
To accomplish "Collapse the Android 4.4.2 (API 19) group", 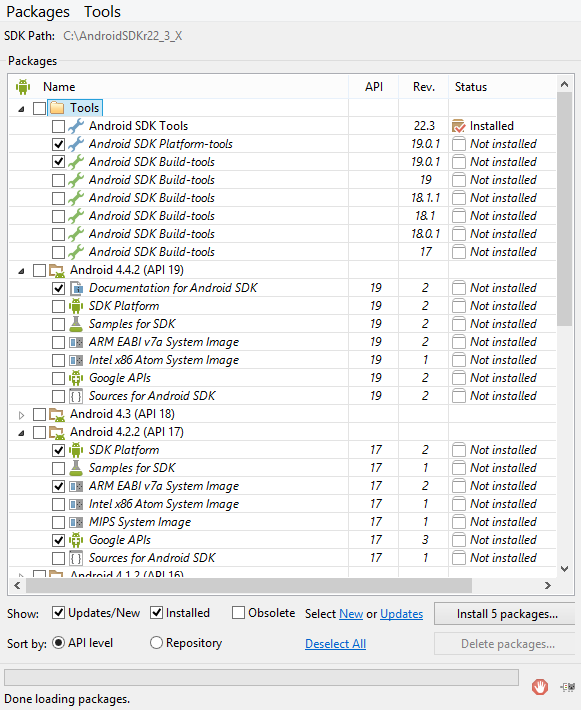I will point(21,271).
